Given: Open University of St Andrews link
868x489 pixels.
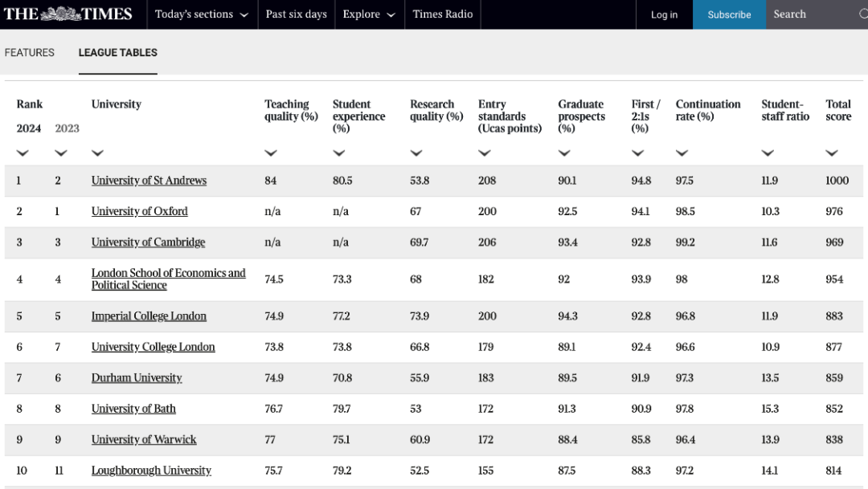Looking at the screenshot, I should [x=149, y=181].
